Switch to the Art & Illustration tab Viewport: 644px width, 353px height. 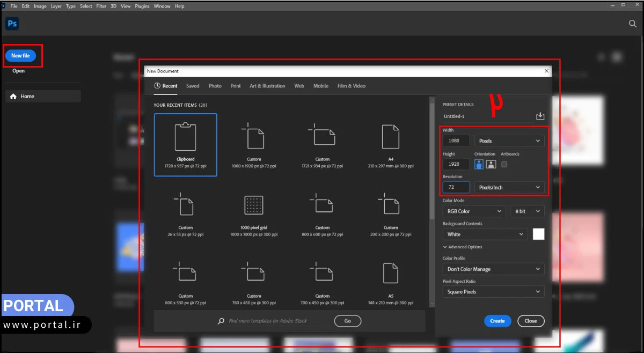click(267, 86)
